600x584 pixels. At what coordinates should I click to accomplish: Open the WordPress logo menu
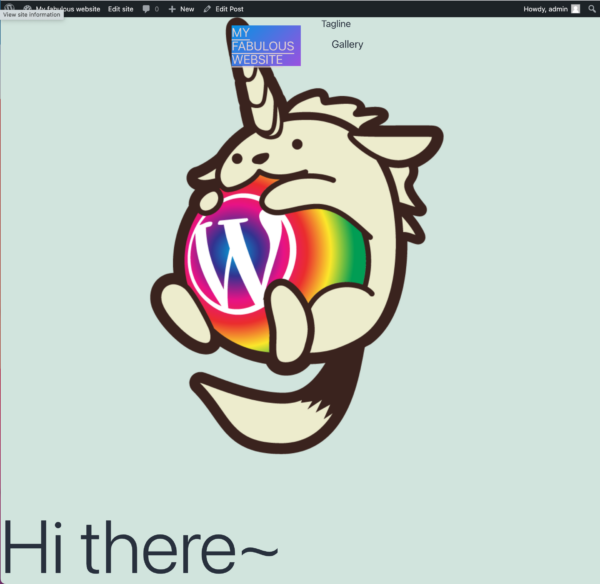[9, 8]
